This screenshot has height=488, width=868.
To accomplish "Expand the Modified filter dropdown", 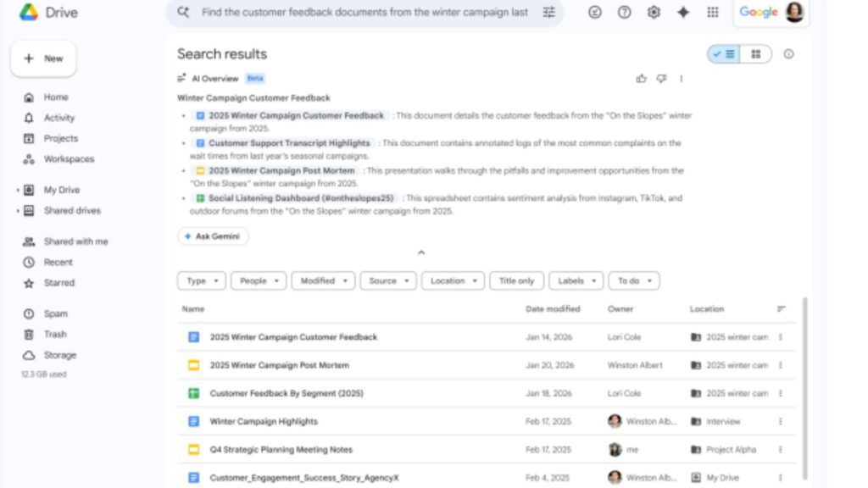I will 322,281.
